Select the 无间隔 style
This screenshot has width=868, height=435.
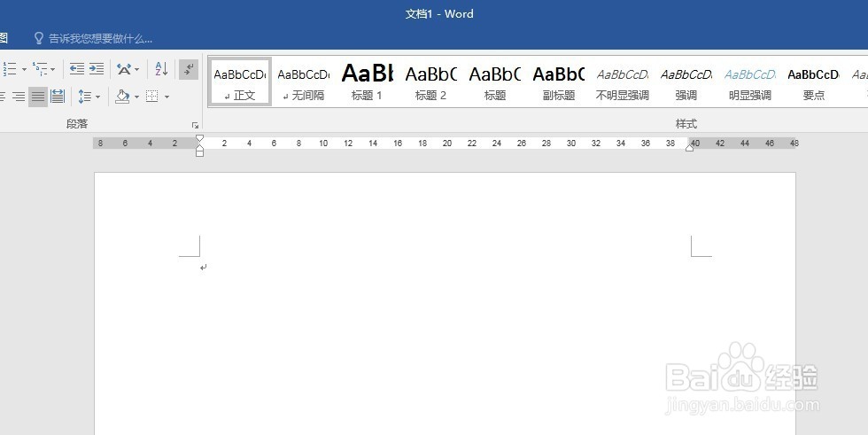coord(303,82)
